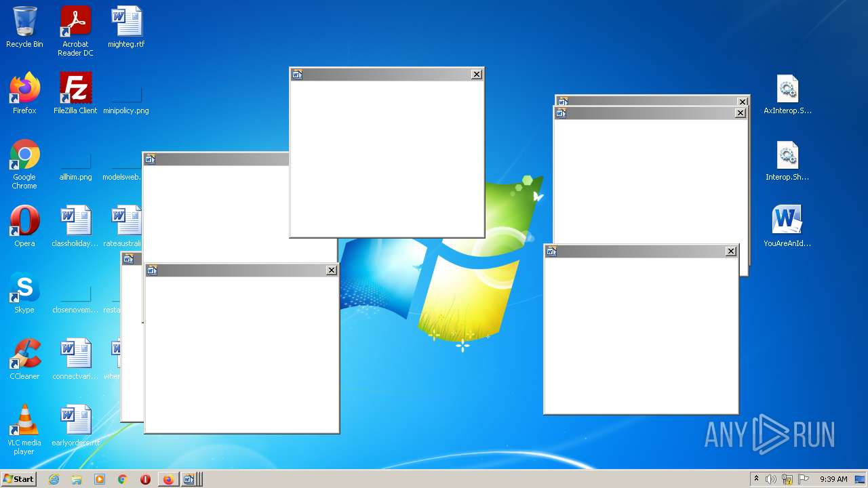Open the 9:39 AM clock
Screen dimensions: 868x488
833,479
